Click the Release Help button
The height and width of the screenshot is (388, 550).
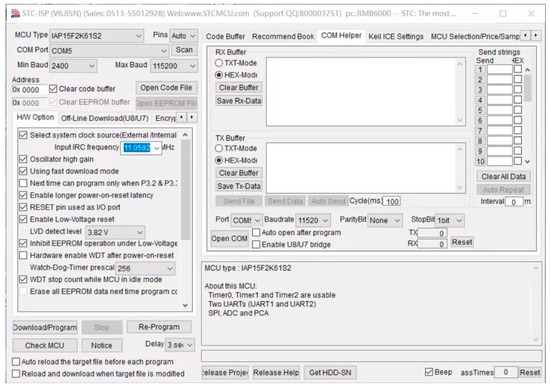[x=276, y=373]
